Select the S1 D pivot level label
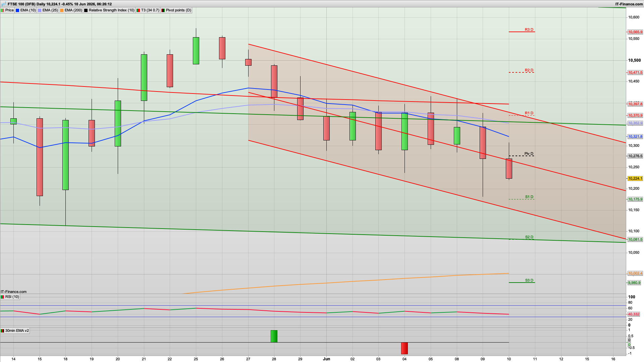644x362 pixels. 529,197
